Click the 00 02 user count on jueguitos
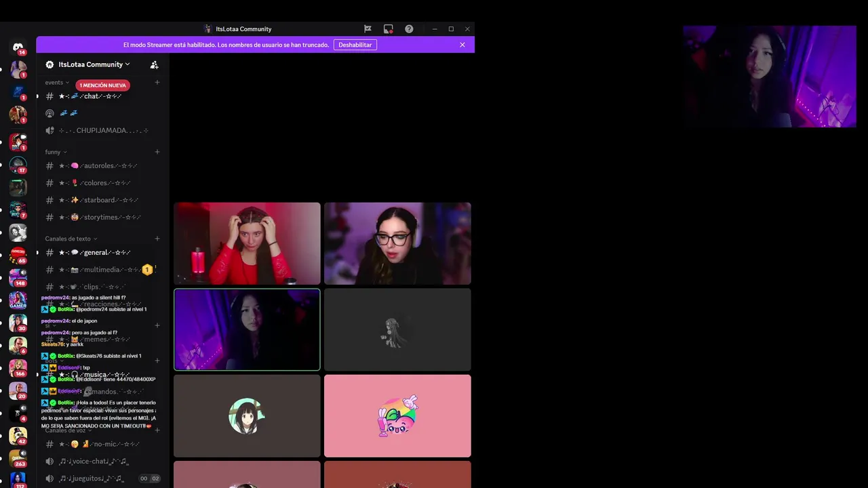 tap(150, 479)
